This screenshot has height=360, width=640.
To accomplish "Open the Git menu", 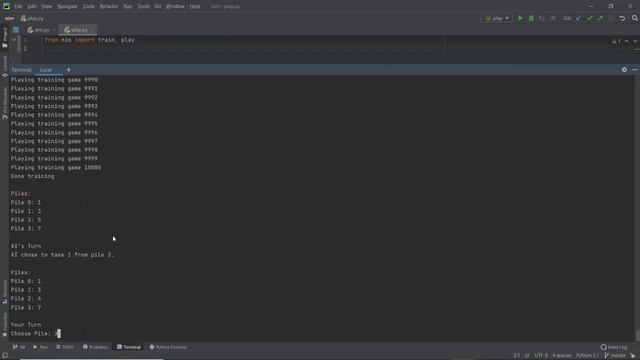I will pyautogui.click(x=158, y=7).
